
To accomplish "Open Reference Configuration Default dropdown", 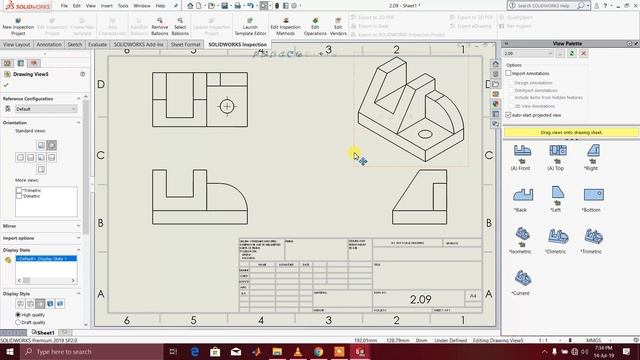I will (x=46, y=109).
